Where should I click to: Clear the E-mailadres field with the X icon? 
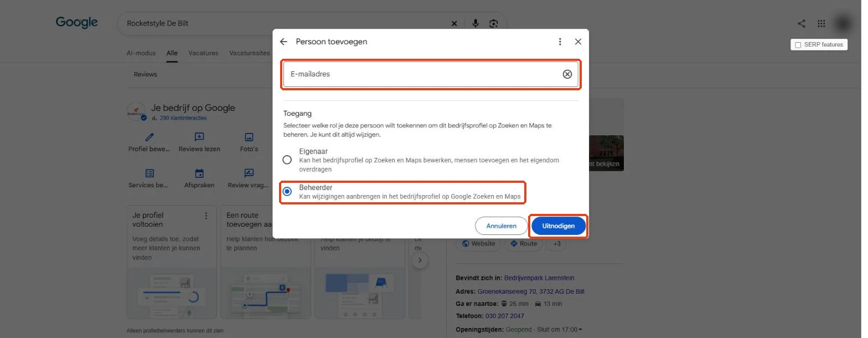567,74
